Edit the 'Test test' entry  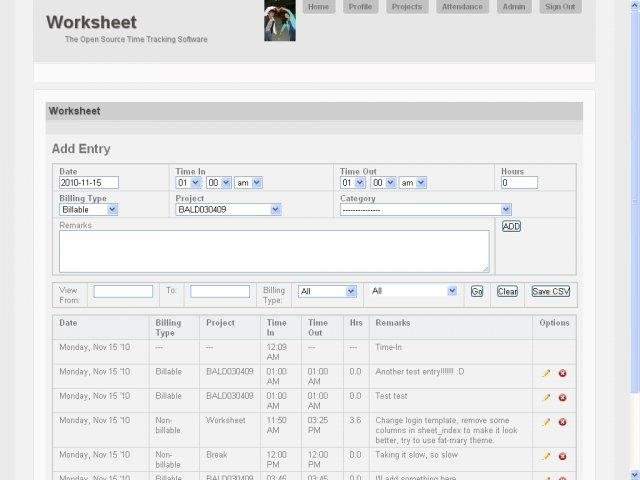pos(546,398)
